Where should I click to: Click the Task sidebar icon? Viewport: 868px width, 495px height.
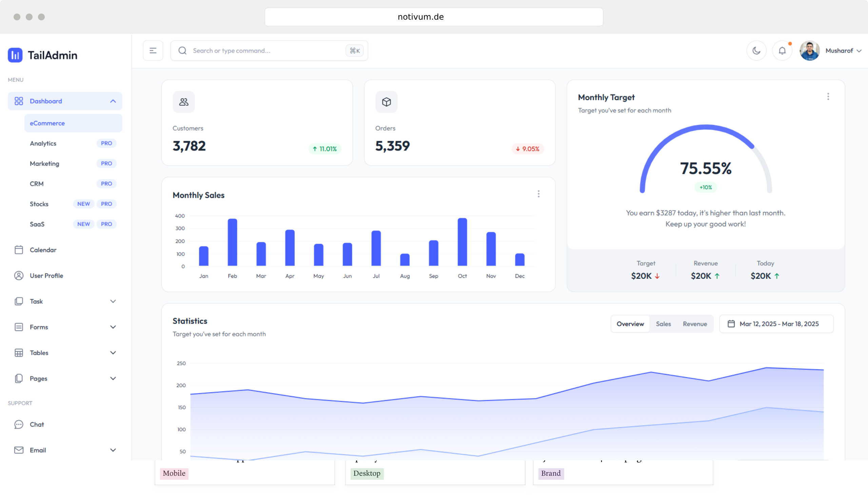[19, 302]
